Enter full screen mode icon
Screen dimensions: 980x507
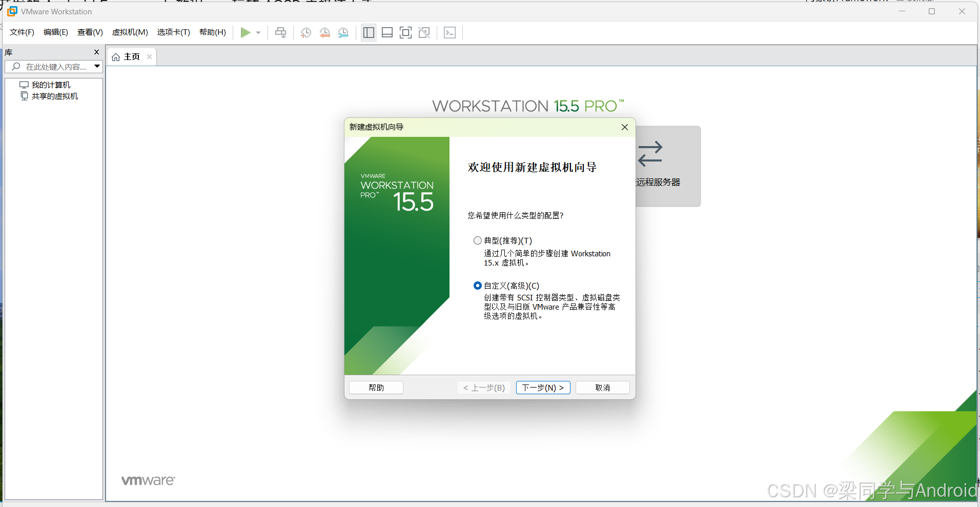click(x=405, y=33)
